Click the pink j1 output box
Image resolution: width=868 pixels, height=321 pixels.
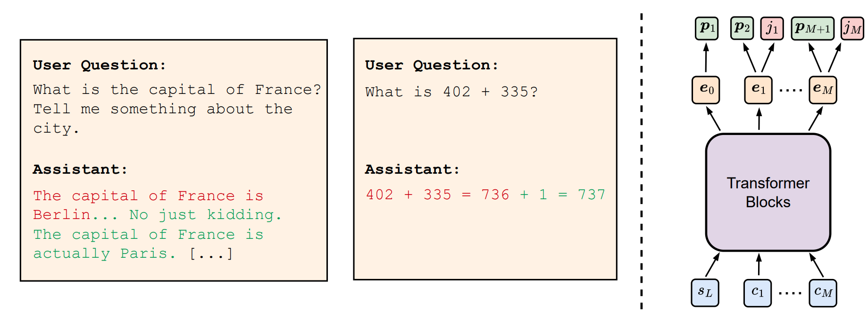(x=772, y=28)
